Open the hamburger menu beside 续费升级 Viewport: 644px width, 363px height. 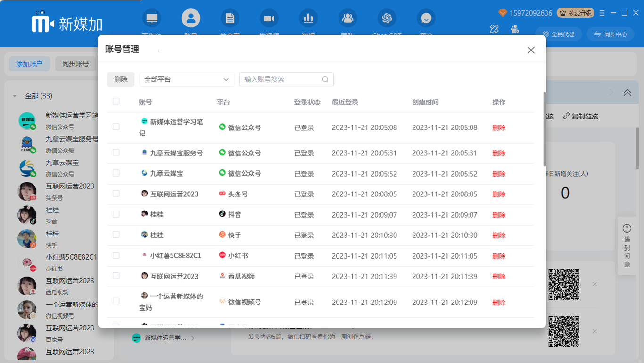(x=602, y=13)
